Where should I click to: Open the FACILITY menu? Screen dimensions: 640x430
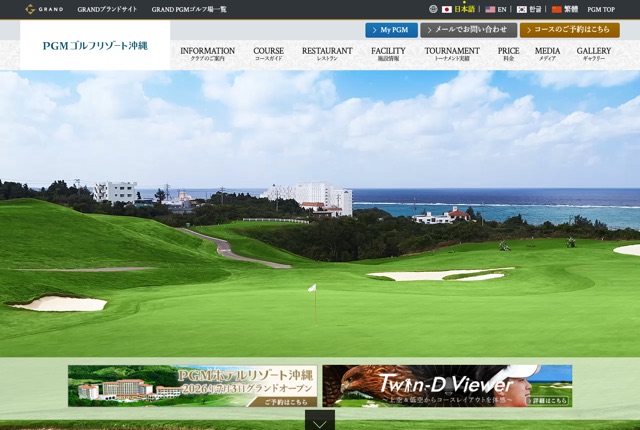(x=388, y=54)
